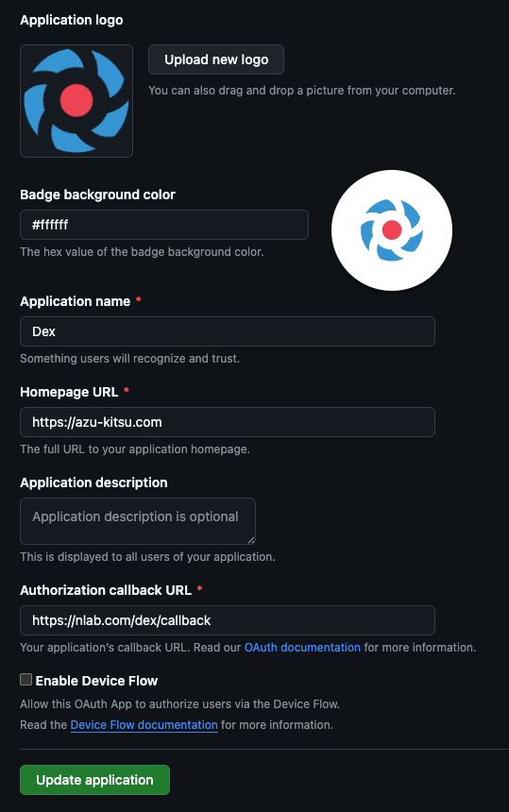This screenshot has height=812, width=509.
Task: Focus the Application name field containing Dex
Action: (x=228, y=331)
